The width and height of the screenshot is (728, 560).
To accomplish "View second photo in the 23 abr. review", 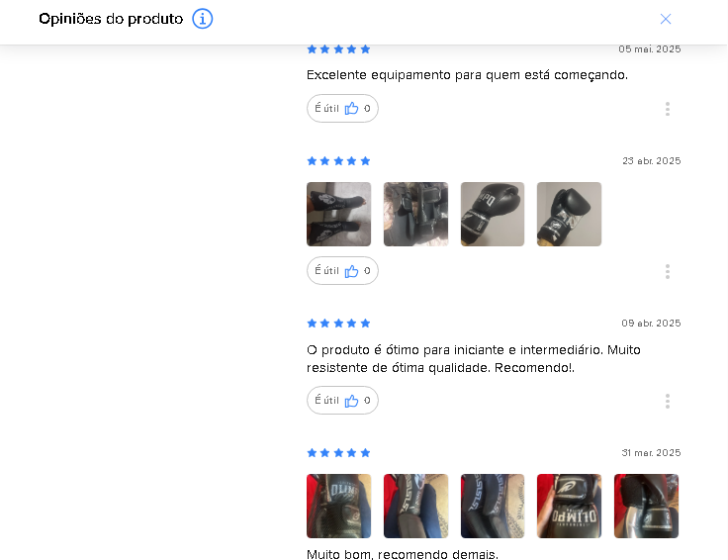I will pyautogui.click(x=416, y=214).
